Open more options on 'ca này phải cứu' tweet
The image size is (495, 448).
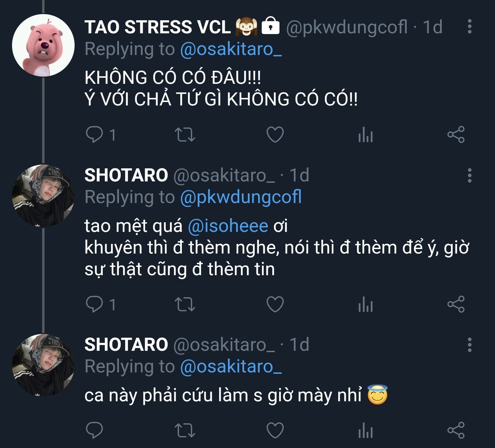tap(470, 345)
